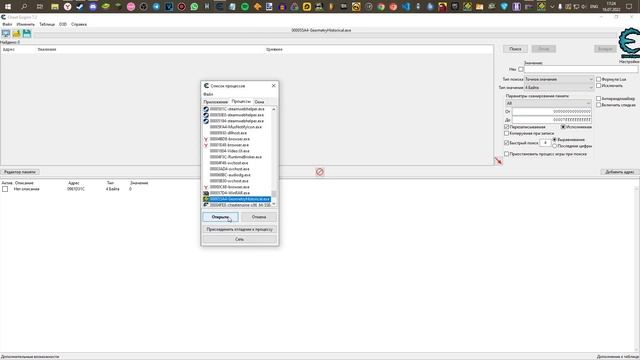Enable pause game process while scanning checkbox
640x360 pixels.
pos(507,154)
